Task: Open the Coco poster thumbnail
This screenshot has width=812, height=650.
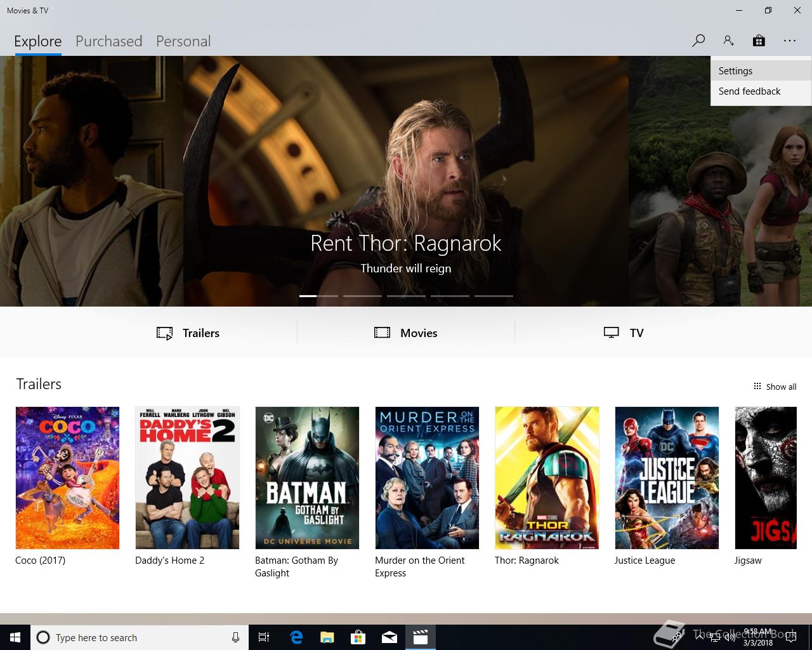Action: coord(67,478)
